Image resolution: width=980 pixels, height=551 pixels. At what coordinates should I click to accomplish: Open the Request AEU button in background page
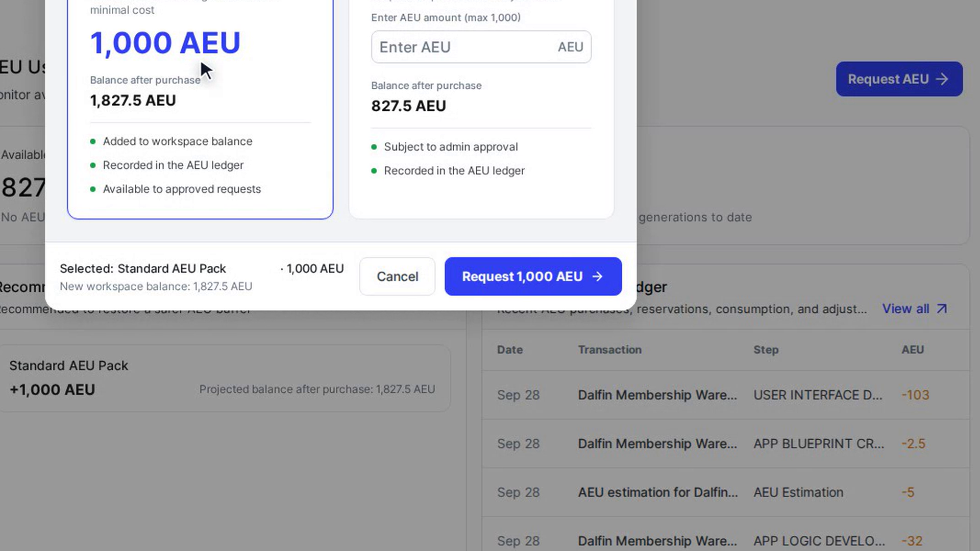tap(899, 79)
